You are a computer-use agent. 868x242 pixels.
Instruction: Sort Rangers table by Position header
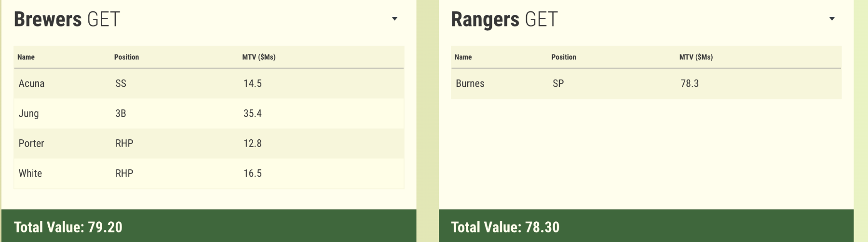pyautogui.click(x=564, y=57)
